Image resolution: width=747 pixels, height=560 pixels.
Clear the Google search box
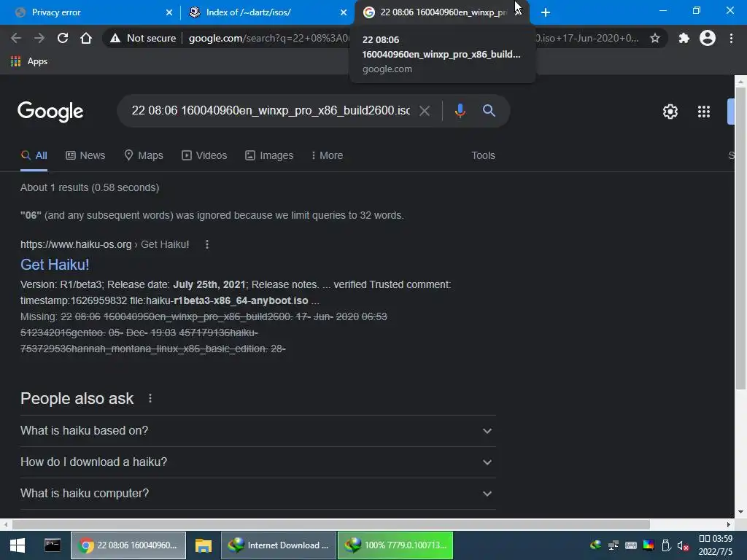tap(424, 111)
